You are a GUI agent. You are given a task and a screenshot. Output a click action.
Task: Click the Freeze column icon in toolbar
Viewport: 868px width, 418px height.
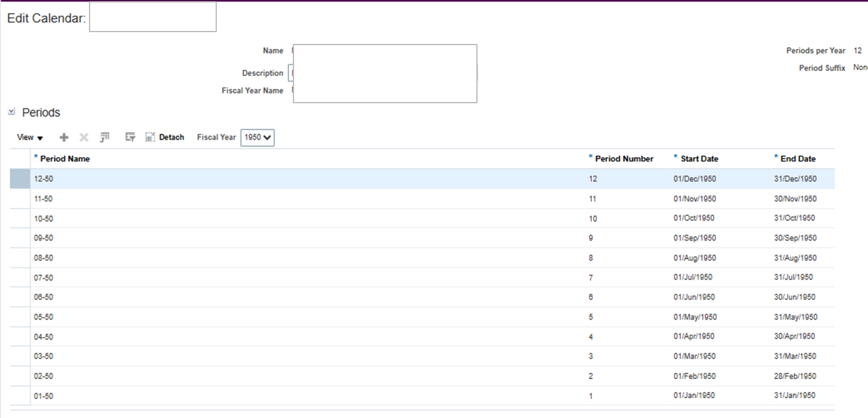(104, 137)
